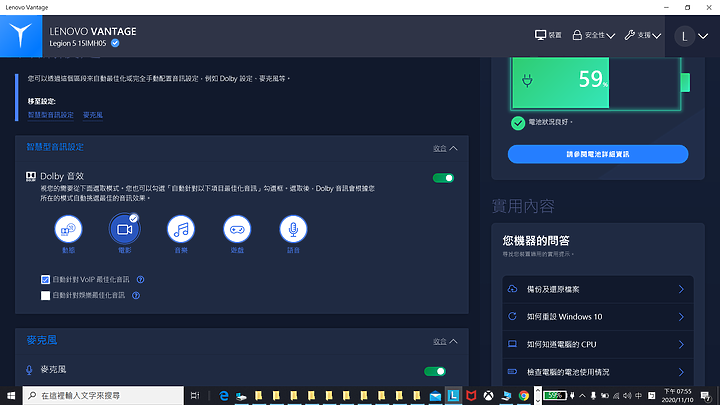This screenshot has height=405, width=720.
Task: Open the 裝置 menu in header
Action: click(548, 35)
